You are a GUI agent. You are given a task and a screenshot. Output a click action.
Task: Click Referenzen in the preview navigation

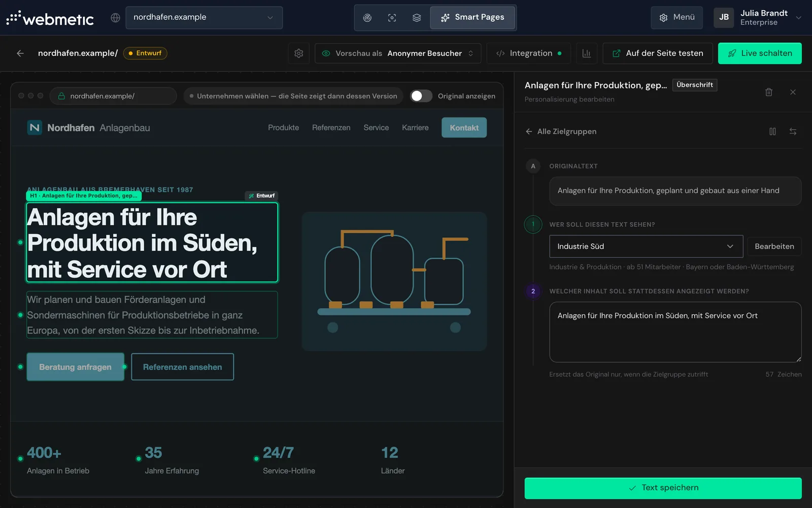pyautogui.click(x=331, y=128)
